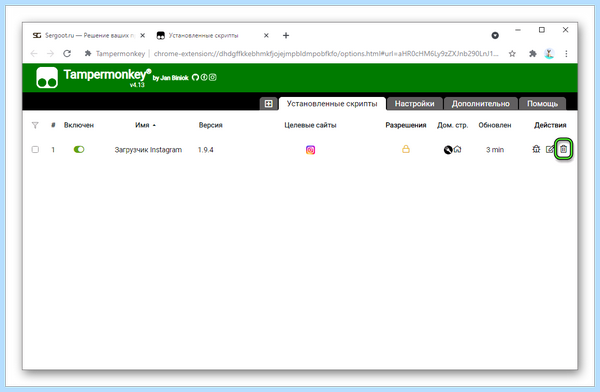Sort by the Версия column header
The height and width of the screenshot is (392, 600).
(210, 125)
